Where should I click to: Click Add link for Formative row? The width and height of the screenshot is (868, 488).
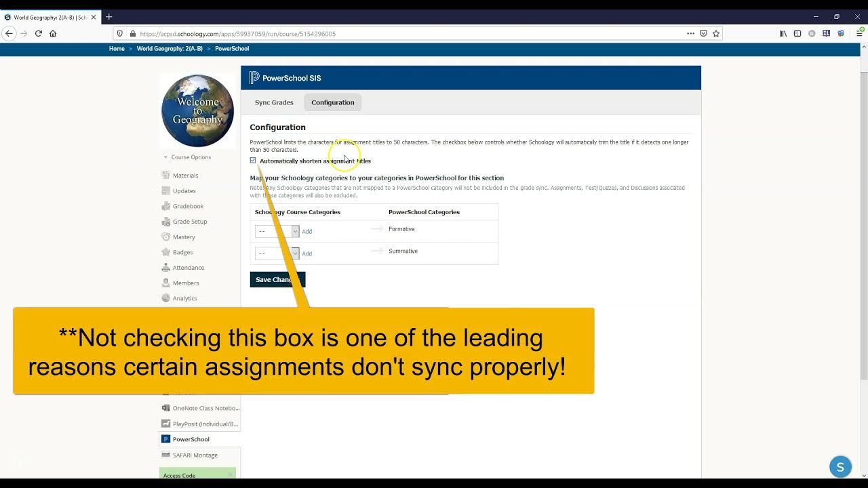(x=307, y=232)
